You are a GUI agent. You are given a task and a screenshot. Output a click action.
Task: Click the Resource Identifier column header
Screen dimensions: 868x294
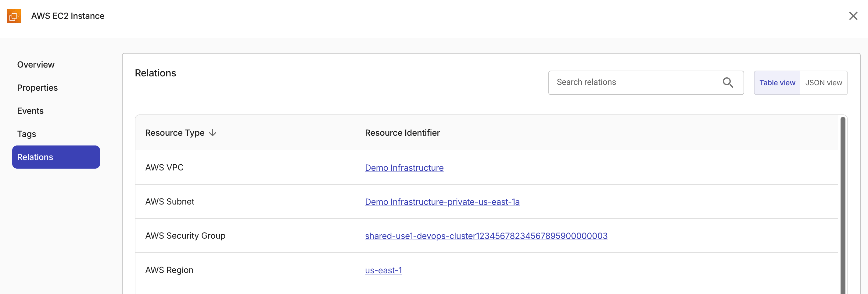(402, 132)
